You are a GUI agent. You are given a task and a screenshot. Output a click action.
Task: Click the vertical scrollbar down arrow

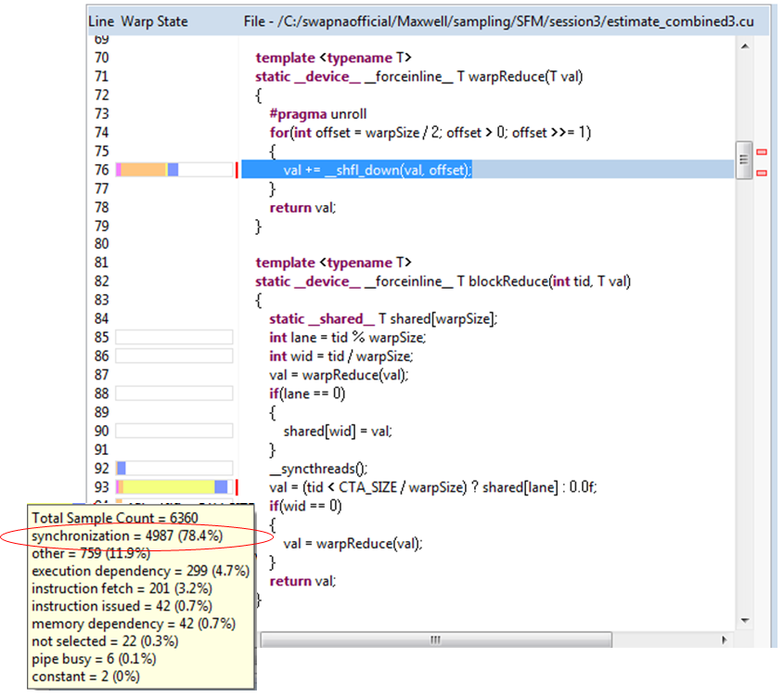[744, 621]
